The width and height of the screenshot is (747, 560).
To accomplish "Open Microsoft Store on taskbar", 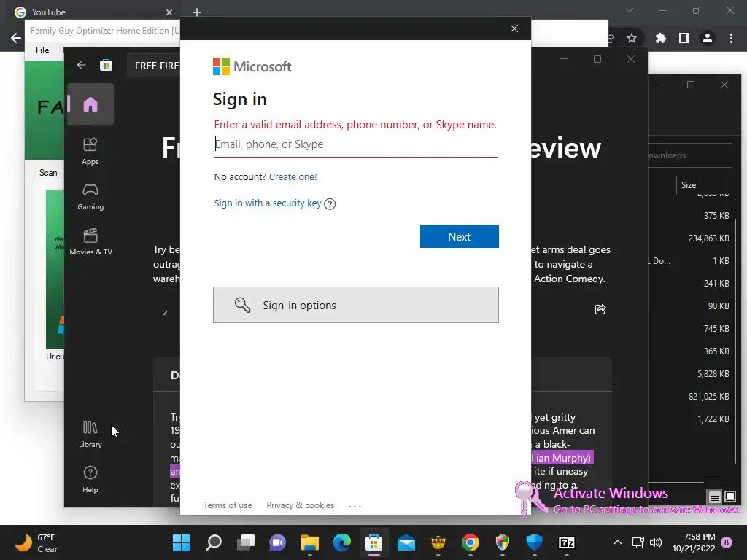I will pos(374,542).
